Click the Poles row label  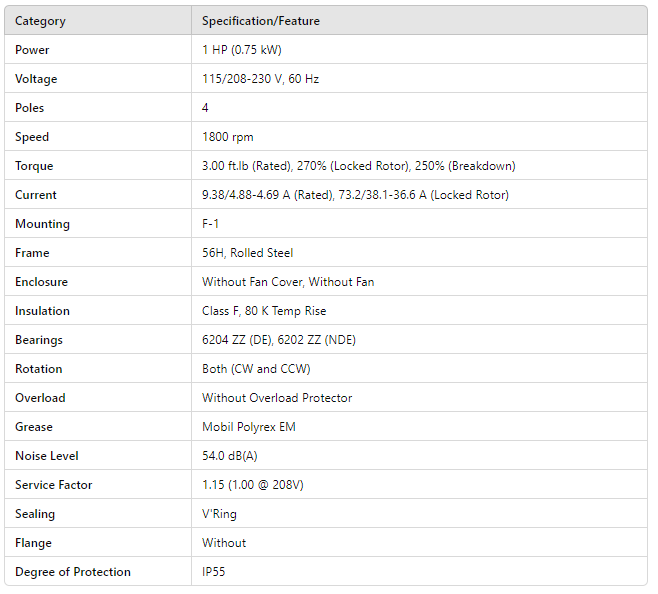(x=30, y=108)
